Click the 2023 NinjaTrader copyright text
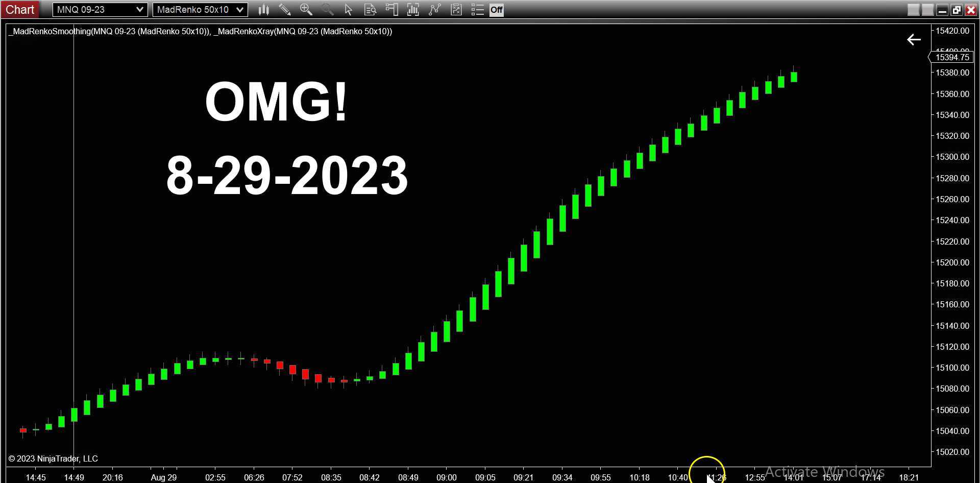This screenshot has width=980, height=483. pyautogui.click(x=51, y=458)
